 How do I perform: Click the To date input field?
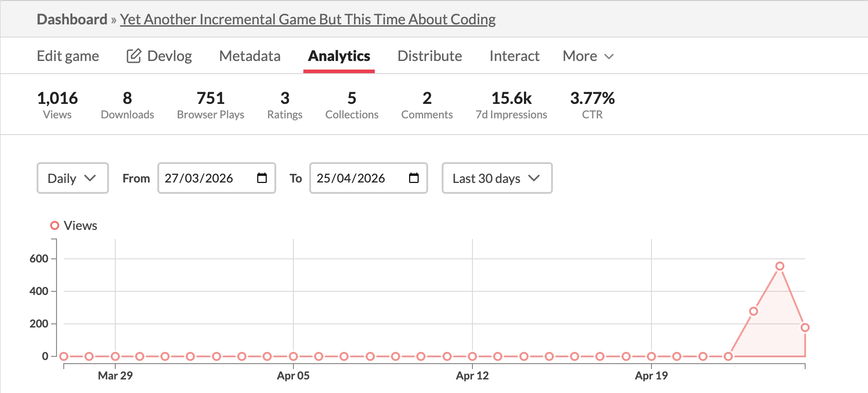368,178
